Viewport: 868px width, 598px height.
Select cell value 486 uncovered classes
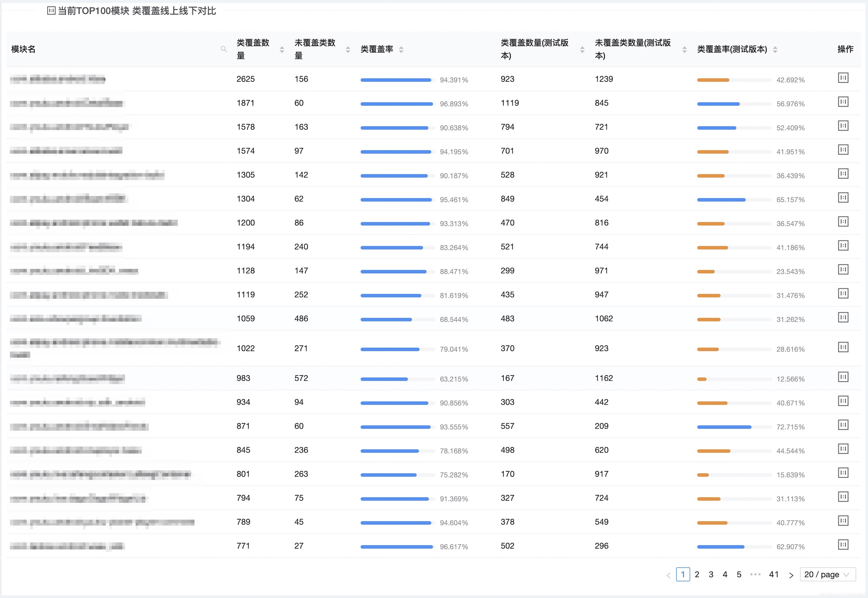pyautogui.click(x=301, y=319)
